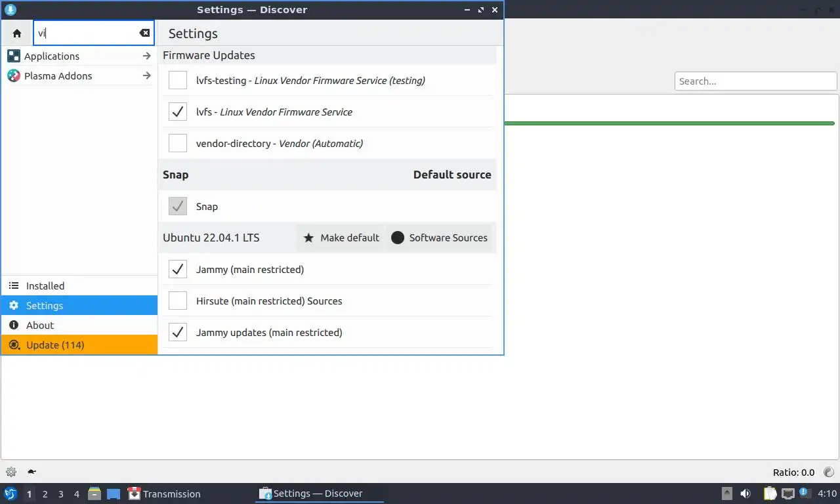Click the Make default button
Screen dimensions: 840x504
pyautogui.click(x=341, y=238)
